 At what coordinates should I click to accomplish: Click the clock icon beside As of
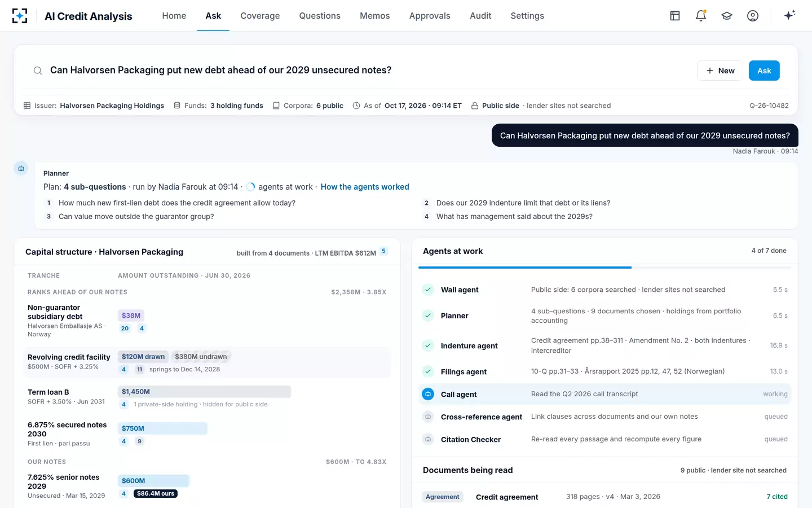pos(356,106)
